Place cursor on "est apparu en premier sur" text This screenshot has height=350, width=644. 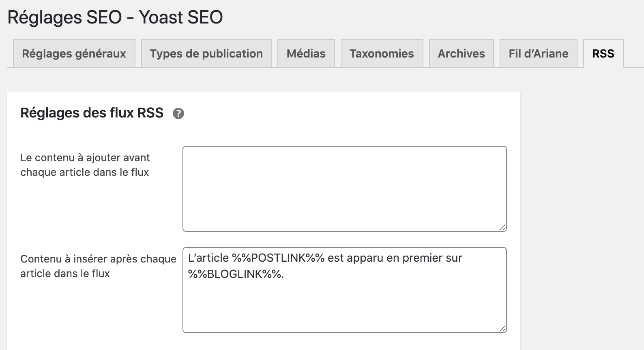395,258
